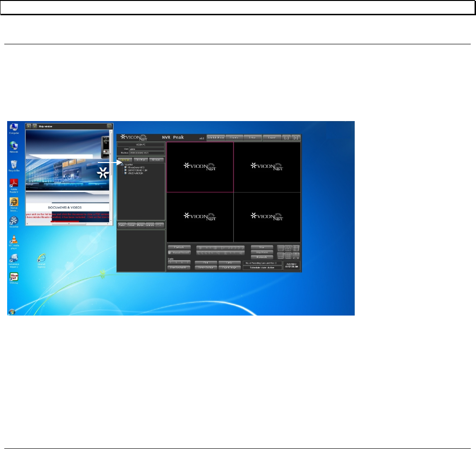The image size is (476, 449).
Task: Minimize the ViconNet NVR window
Action: (286, 138)
